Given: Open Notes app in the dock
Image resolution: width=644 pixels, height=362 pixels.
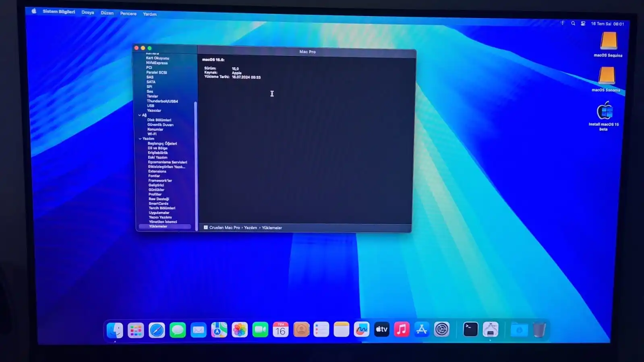Looking at the screenshot, I should [342, 330].
